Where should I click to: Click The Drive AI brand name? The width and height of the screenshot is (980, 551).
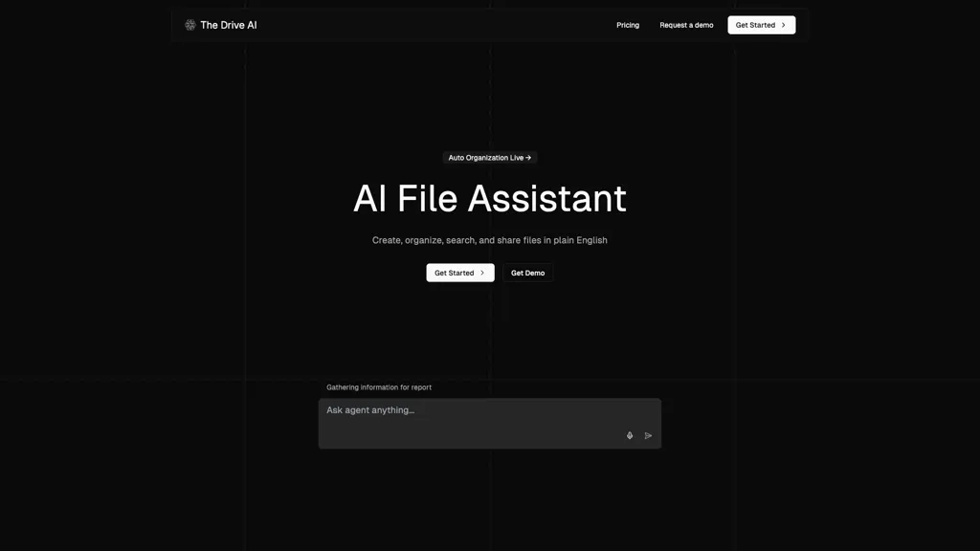(229, 25)
